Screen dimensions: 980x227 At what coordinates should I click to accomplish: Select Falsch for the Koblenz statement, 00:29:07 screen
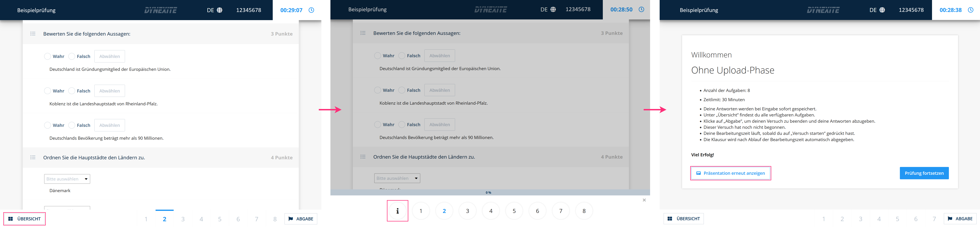point(71,91)
